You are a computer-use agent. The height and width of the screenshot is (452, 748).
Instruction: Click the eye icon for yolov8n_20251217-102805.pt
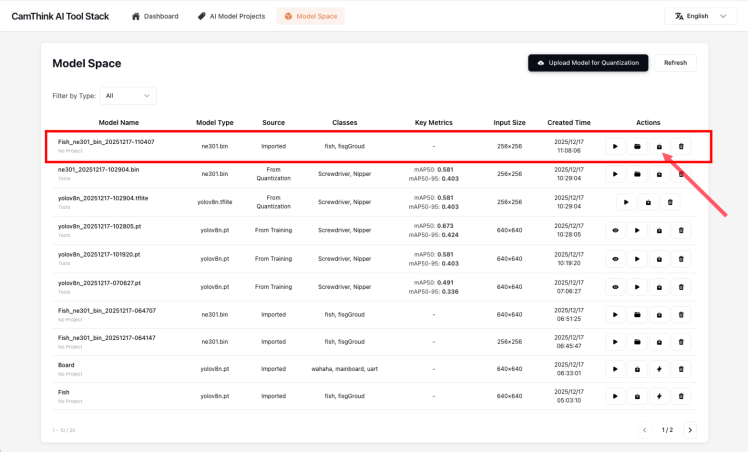pos(615,230)
